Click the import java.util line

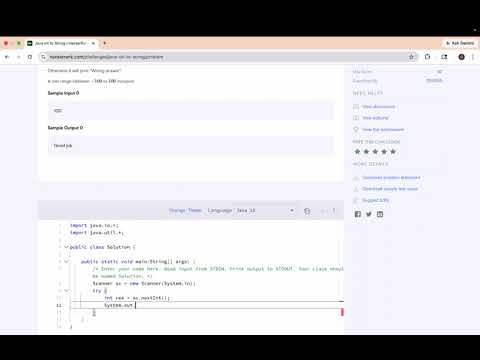tap(97, 233)
